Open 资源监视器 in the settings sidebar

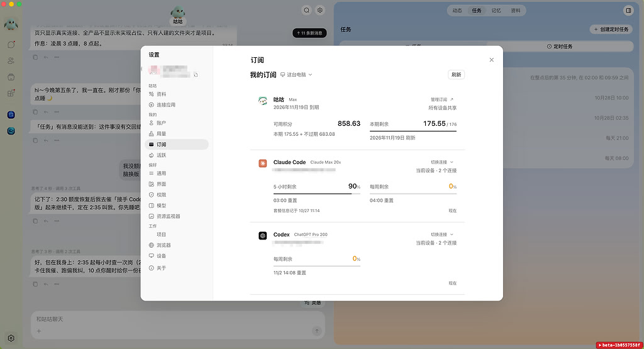177,216
